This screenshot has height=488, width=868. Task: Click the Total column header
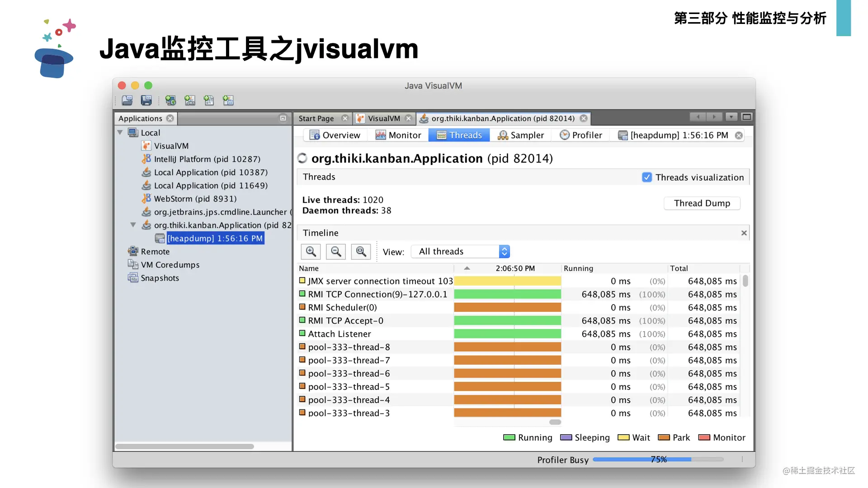point(704,268)
